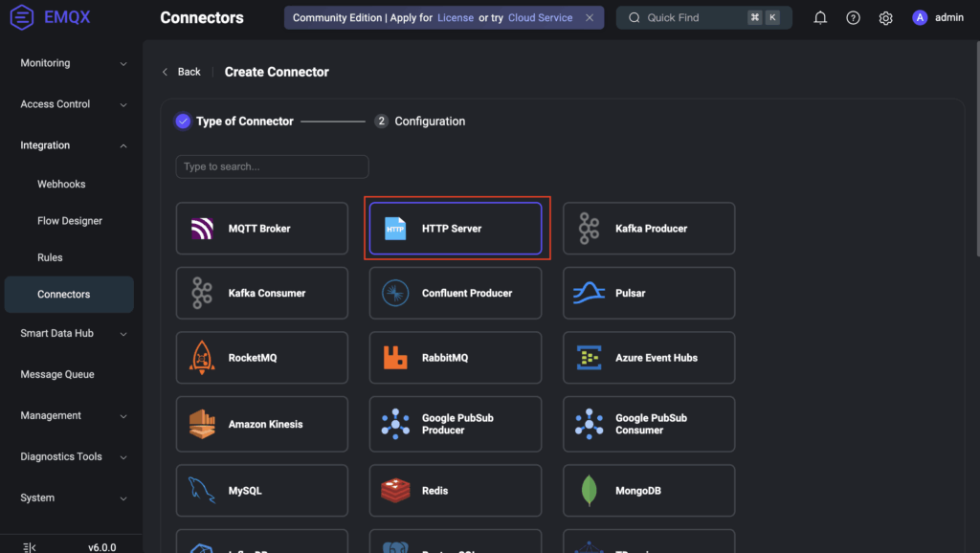The height and width of the screenshot is (553, 980).
Task: Choose the Redis connector card
Action: click(455, 491)
